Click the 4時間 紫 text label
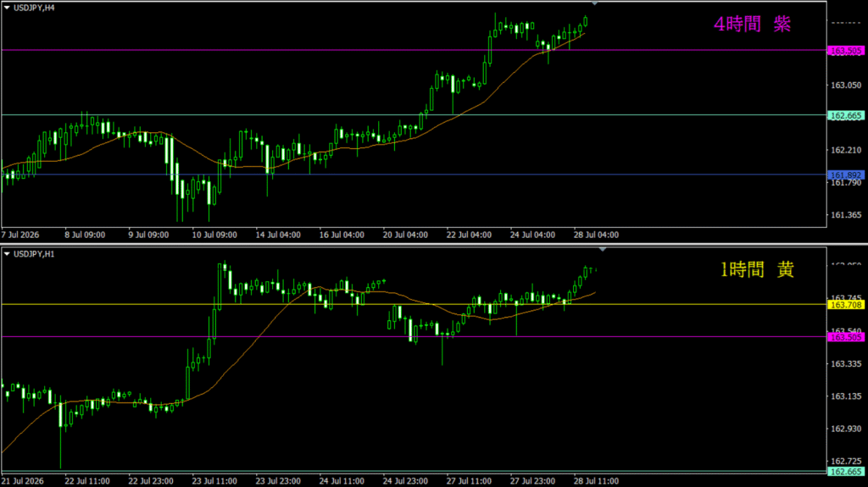Image resolution: width=868 pixels, height=487 pixels. point(753,25)
